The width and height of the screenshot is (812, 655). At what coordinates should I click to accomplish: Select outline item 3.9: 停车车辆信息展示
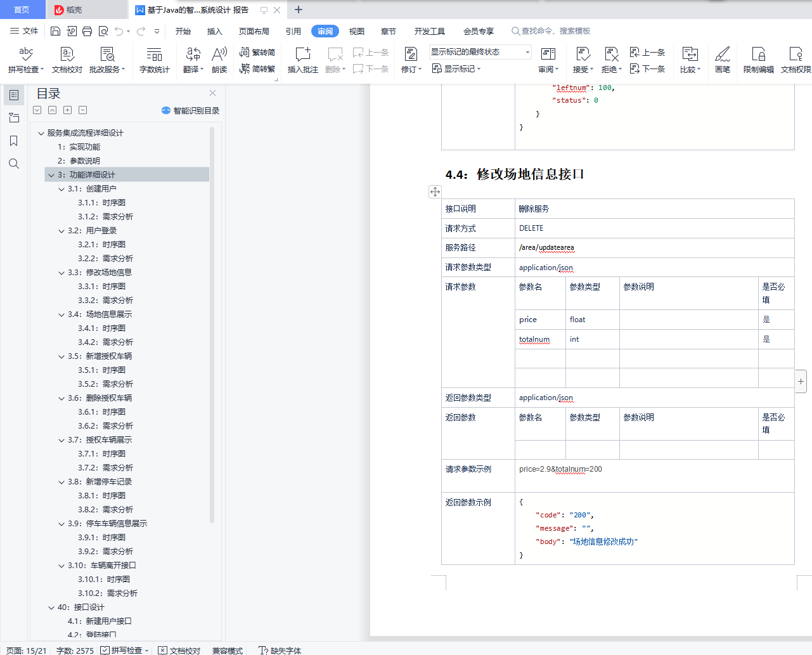point(108,524)
